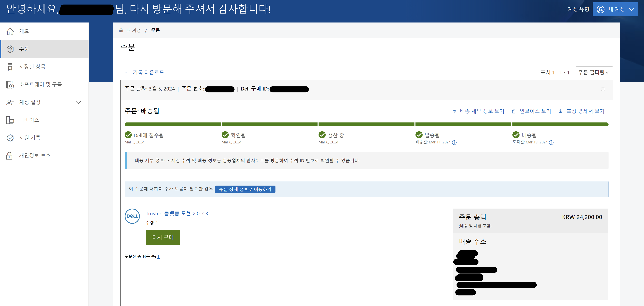Click the progress bar segment above 생산 중
Screen dimensions: 644x306
tap(367, 124)
